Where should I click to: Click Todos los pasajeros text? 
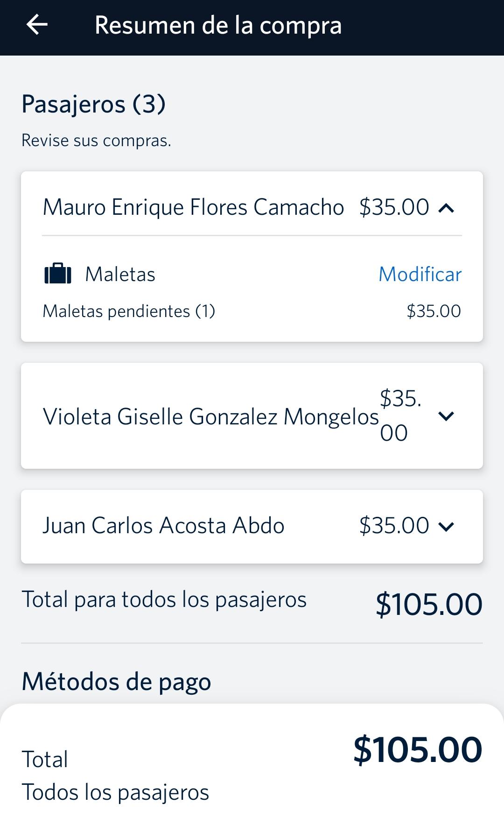tap(115, 792)
